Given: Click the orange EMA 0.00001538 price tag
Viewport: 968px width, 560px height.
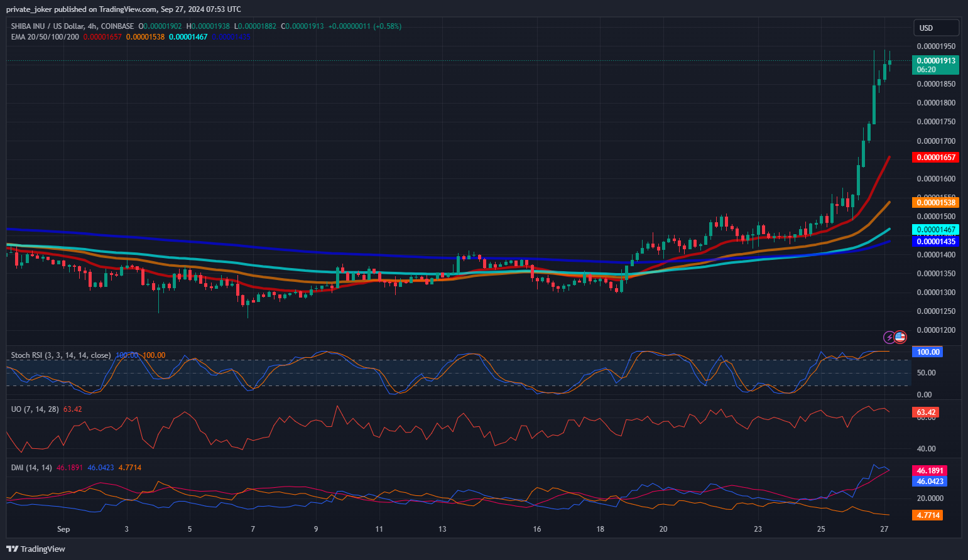Looking at the screenshot, I should pyautogui.click(x=935, y=202).
